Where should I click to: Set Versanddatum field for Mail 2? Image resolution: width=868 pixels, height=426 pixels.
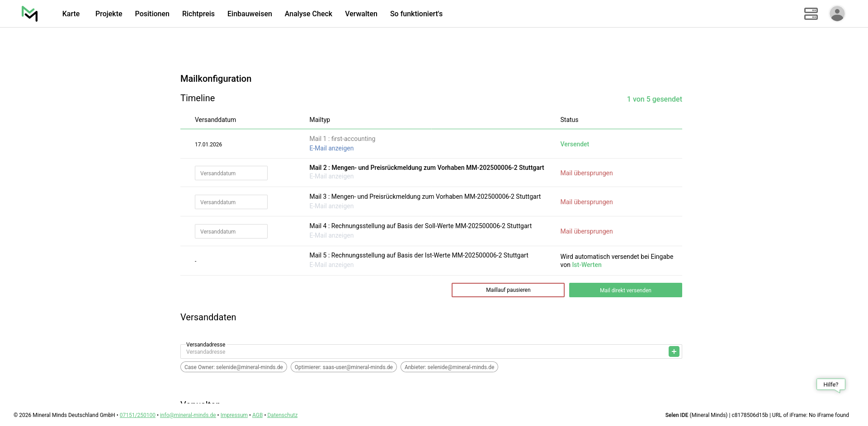coord(231,173)
